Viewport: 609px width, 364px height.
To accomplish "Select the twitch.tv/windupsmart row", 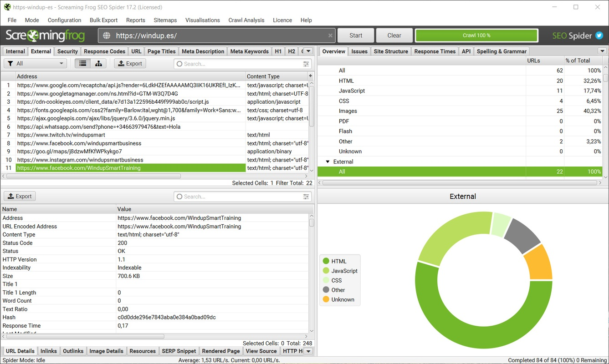I will [154, 135].
